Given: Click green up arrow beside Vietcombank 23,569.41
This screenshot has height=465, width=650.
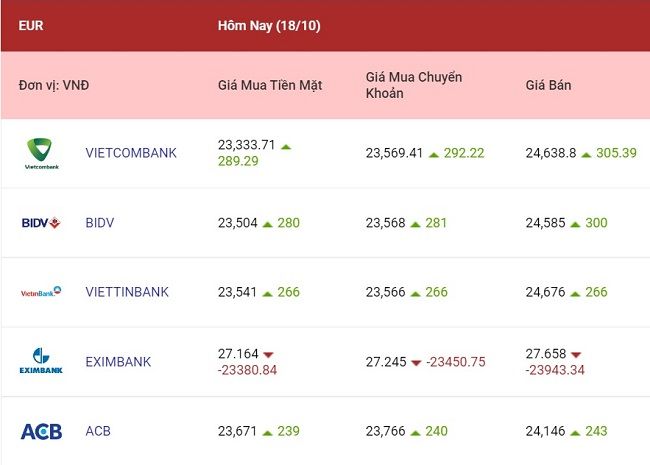Looking at the screenshot, I should coord(434,155).
